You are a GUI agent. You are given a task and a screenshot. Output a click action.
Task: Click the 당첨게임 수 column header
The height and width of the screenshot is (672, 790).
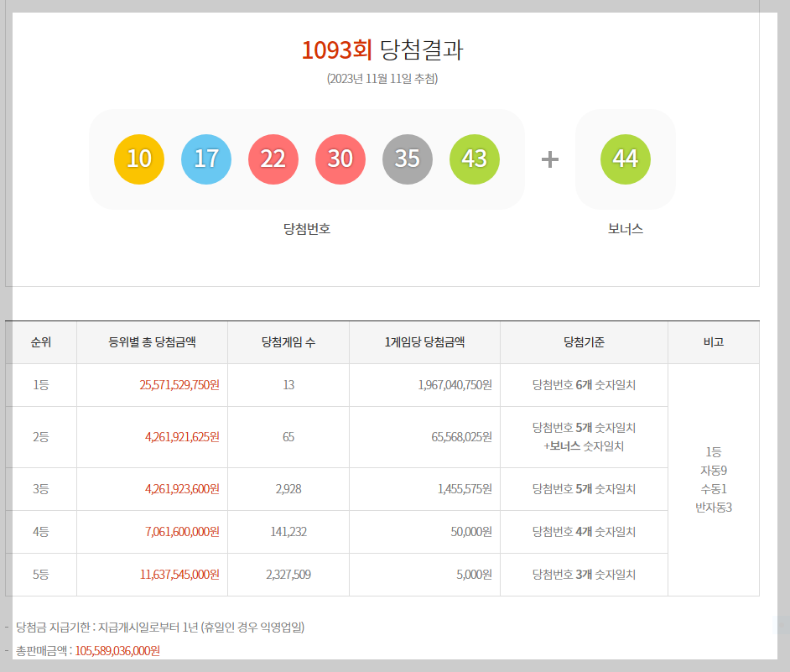(288, 342)
